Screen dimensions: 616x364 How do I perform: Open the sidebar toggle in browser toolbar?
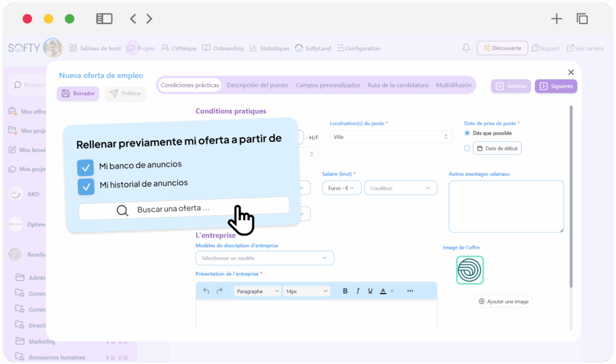(104, 19)
